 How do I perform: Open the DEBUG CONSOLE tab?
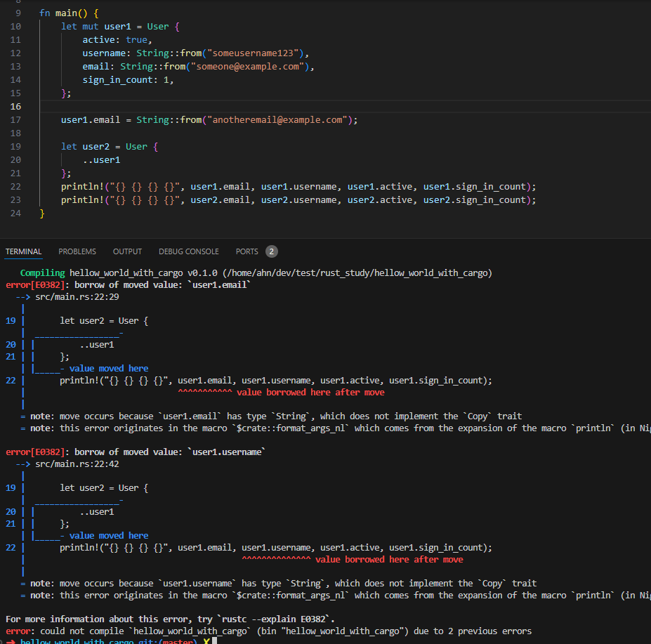[188, 251]
